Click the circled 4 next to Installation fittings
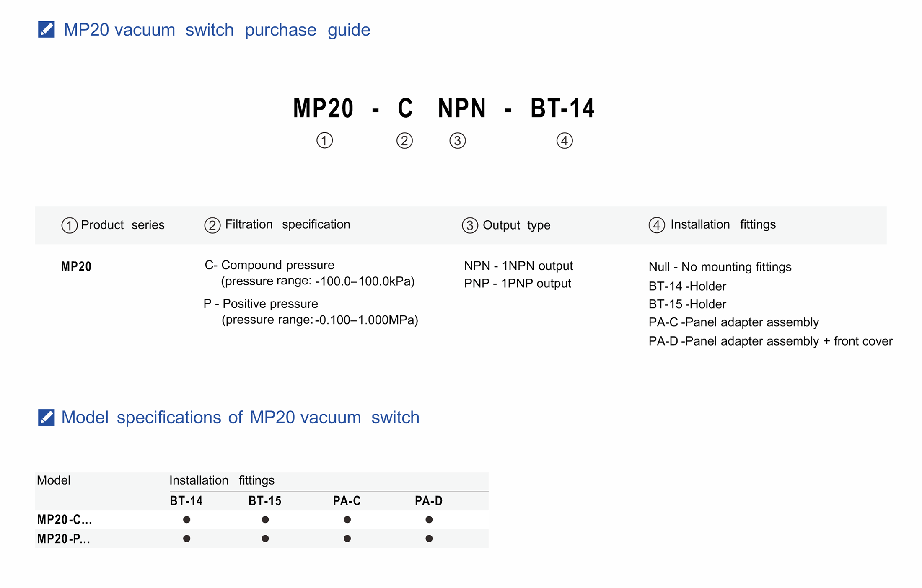This screenshot has width=922, height=588. [656, 225]
